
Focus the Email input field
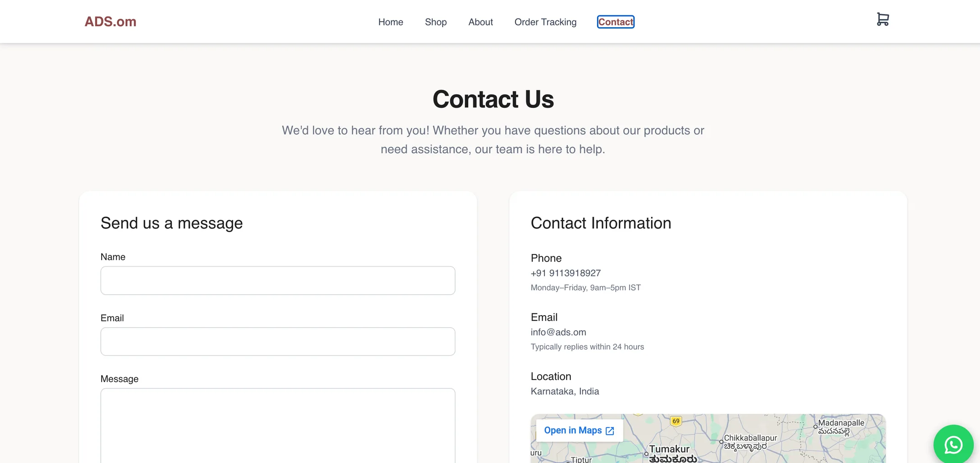click(278, 341)
